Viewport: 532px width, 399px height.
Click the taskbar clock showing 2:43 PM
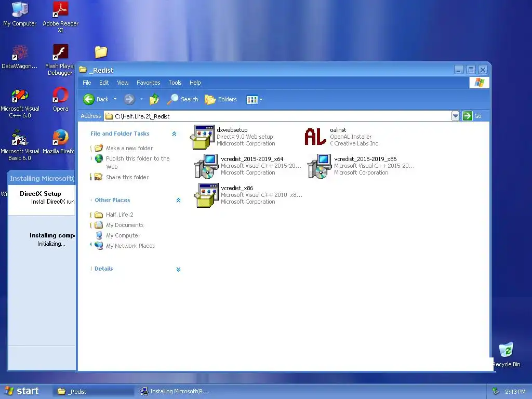click(515, 392)
